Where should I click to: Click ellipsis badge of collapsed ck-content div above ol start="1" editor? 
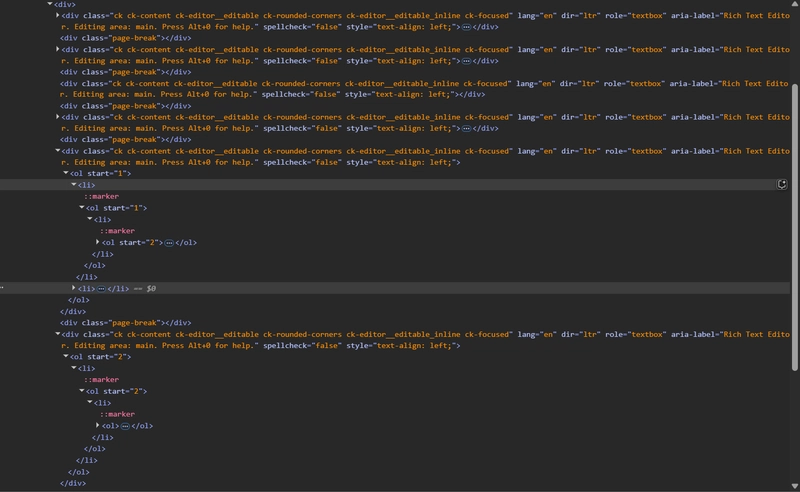coord(466,129)
